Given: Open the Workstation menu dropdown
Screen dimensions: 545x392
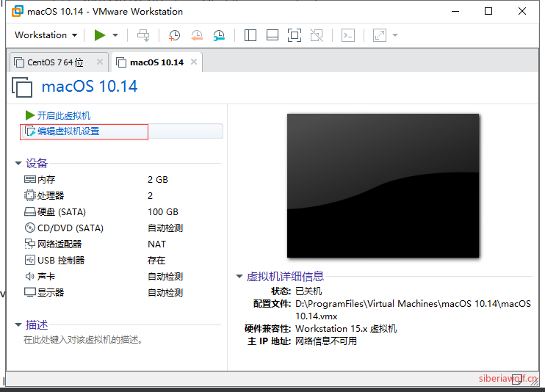Looking at the screenshot, I should [46, 35].
